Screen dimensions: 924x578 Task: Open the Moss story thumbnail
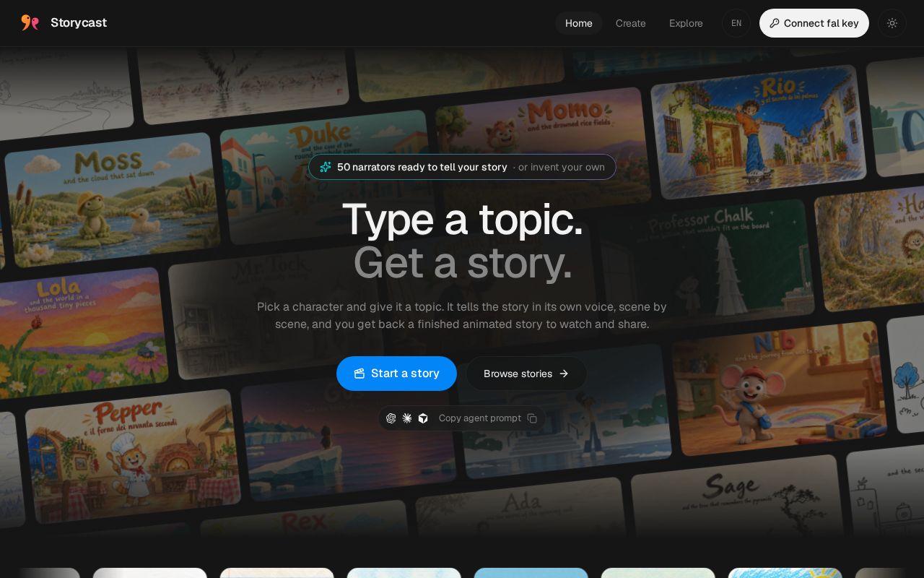pos(113,199)
